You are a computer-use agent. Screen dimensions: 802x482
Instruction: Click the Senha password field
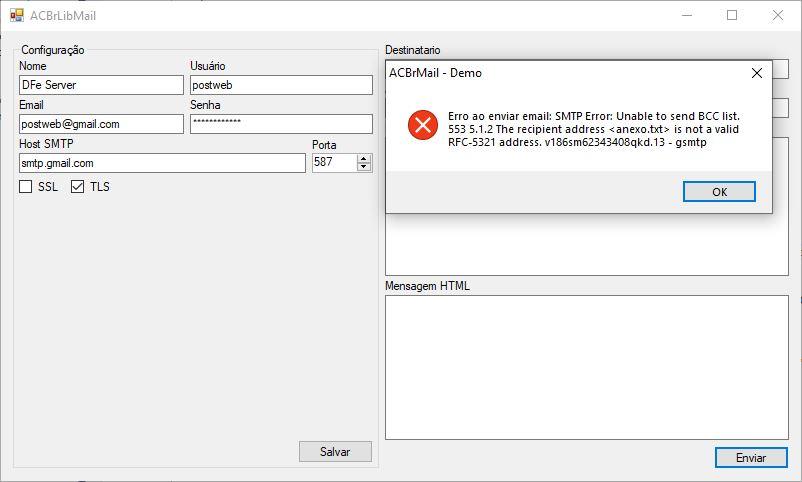point(281,124)
